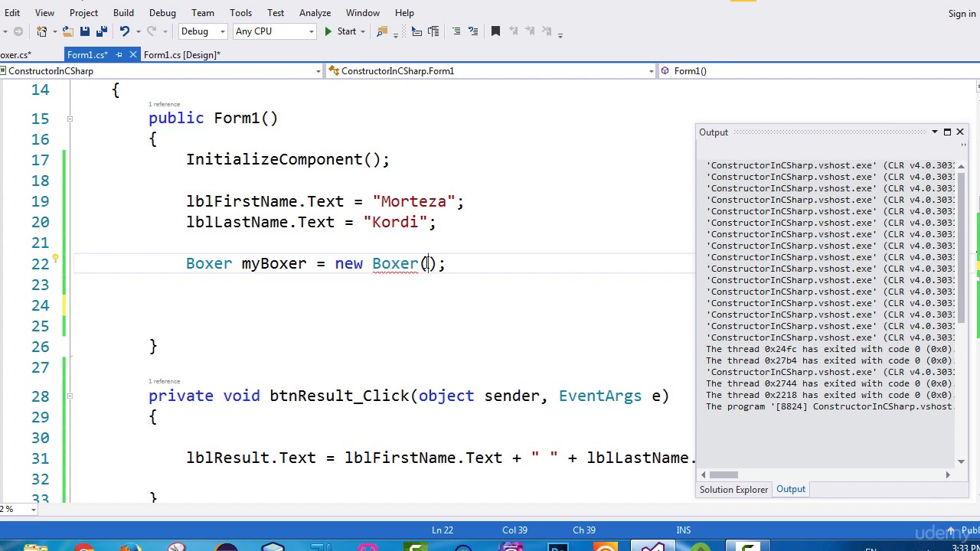Click the INS indicator in the status bar
This screenshot has width=980, height=551.
coord(684,530)
